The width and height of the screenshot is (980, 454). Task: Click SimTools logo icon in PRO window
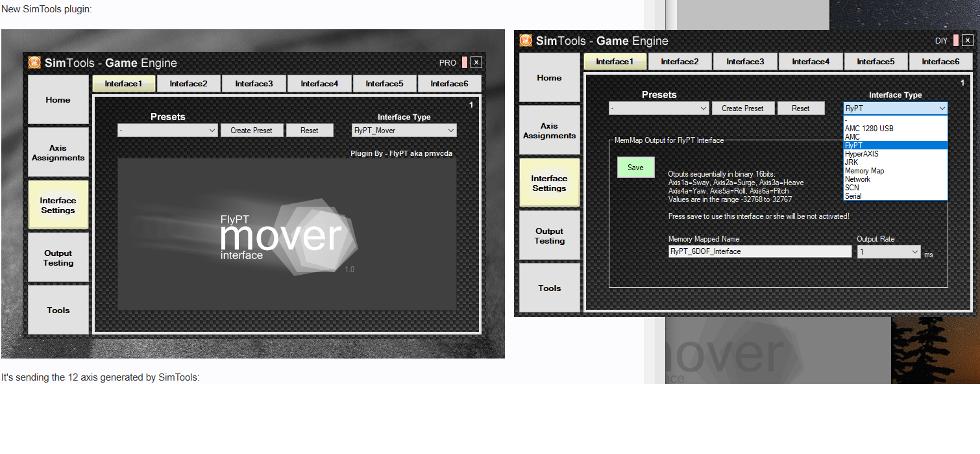pos(34,62)
